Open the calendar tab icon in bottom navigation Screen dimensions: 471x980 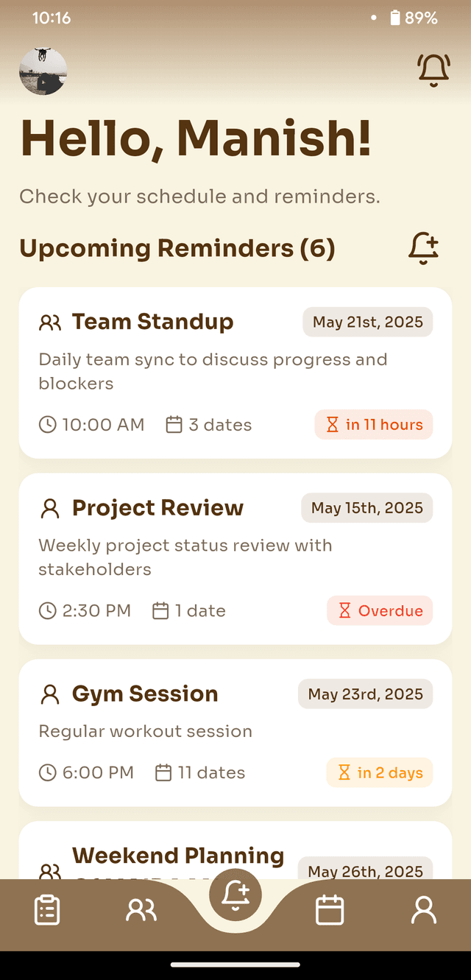[x=330, y=909]
